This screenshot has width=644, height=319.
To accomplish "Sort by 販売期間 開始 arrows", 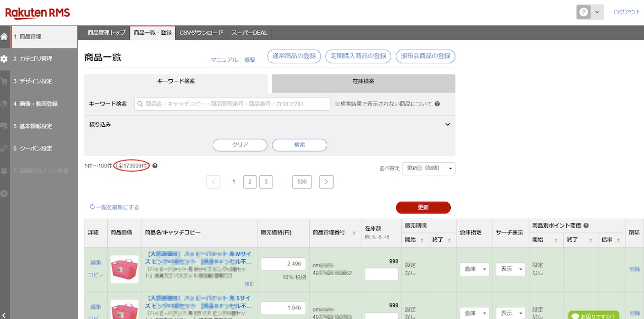I will pos(421,240).
